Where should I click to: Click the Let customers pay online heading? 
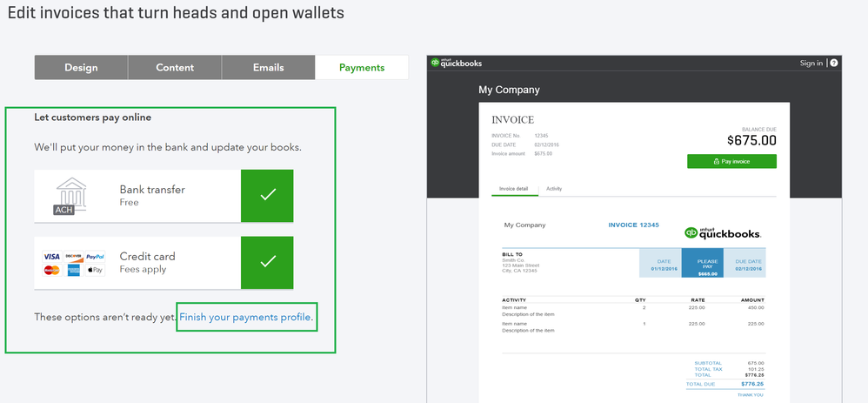93,118
